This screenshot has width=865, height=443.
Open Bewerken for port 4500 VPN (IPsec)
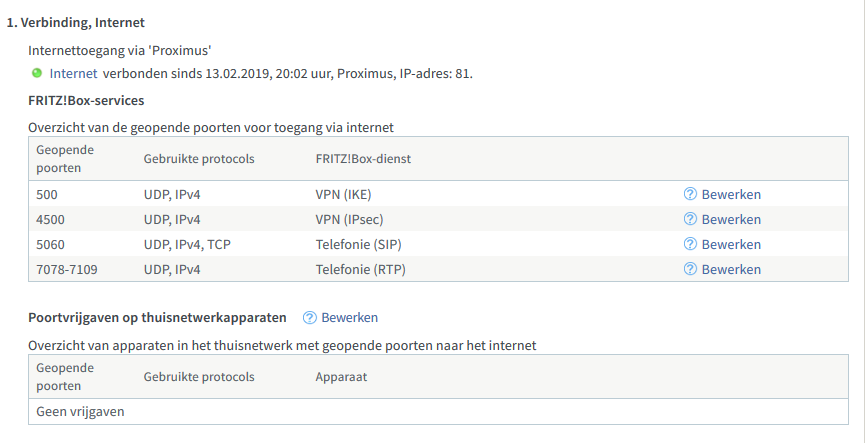click(731, 219)
